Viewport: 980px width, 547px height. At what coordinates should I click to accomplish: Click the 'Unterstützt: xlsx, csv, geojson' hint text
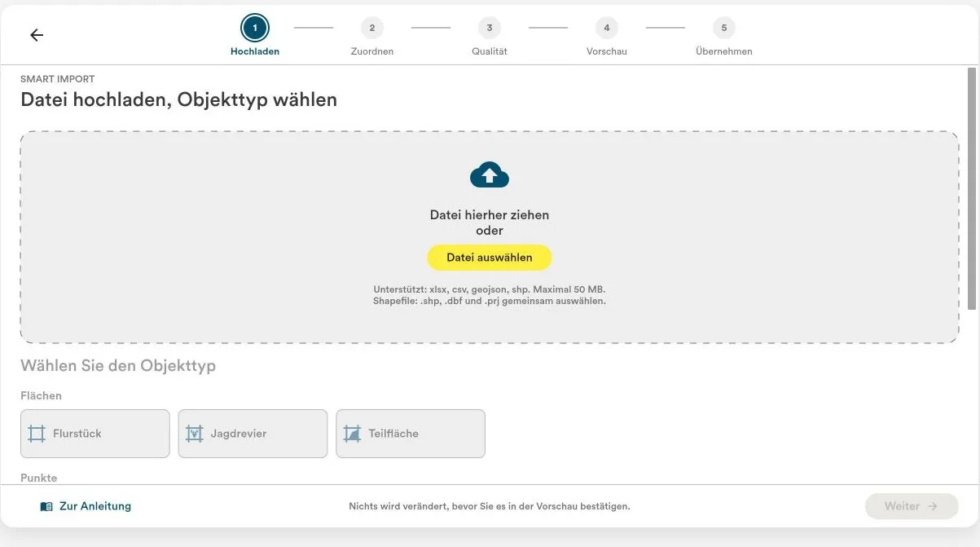tap(490, 289)
